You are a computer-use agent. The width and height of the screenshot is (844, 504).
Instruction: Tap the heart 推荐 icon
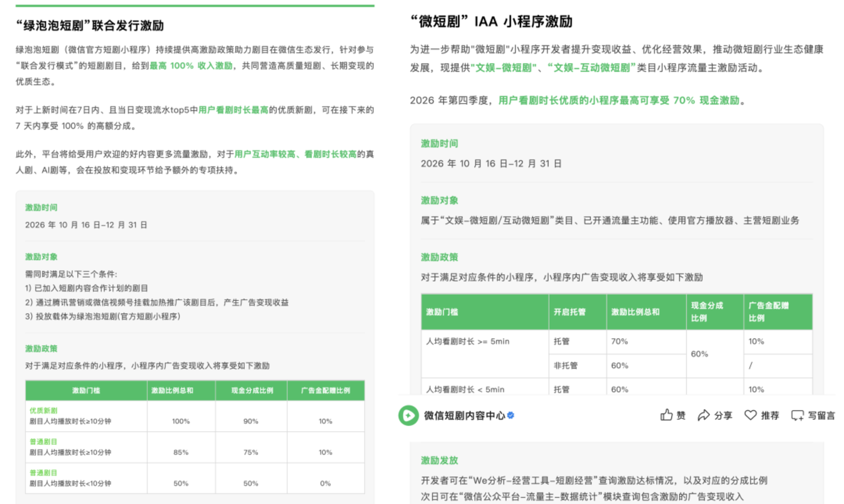coord(750,415)
